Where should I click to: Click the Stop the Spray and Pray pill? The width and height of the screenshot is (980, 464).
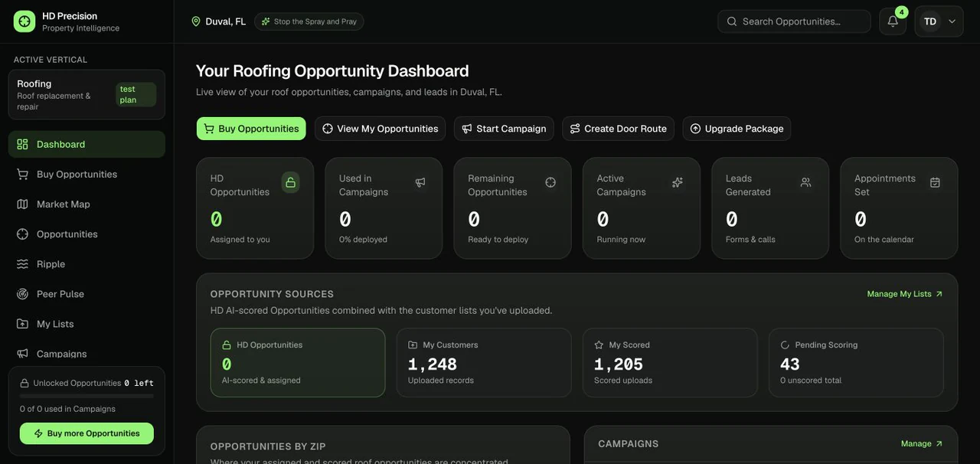pos(309,21)
